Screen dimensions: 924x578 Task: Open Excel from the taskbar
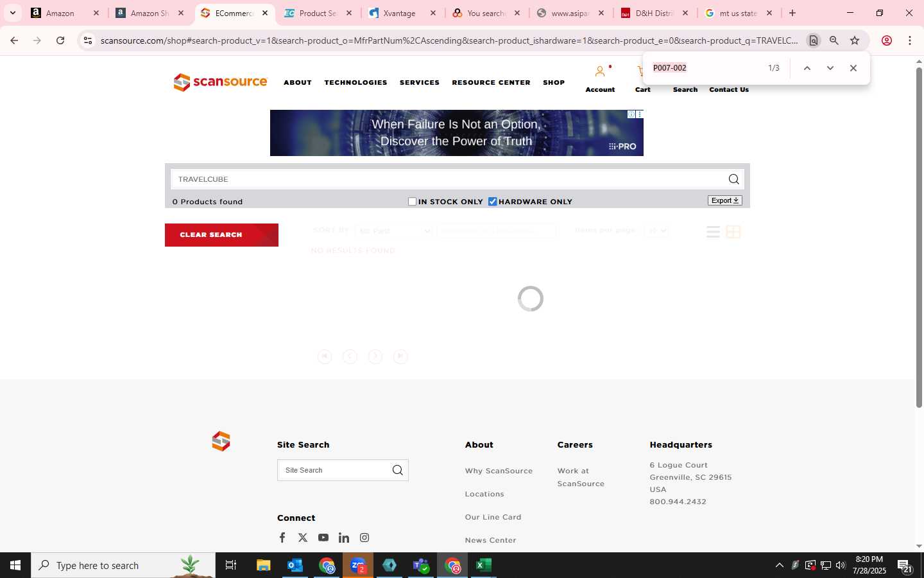click(484, 565)
